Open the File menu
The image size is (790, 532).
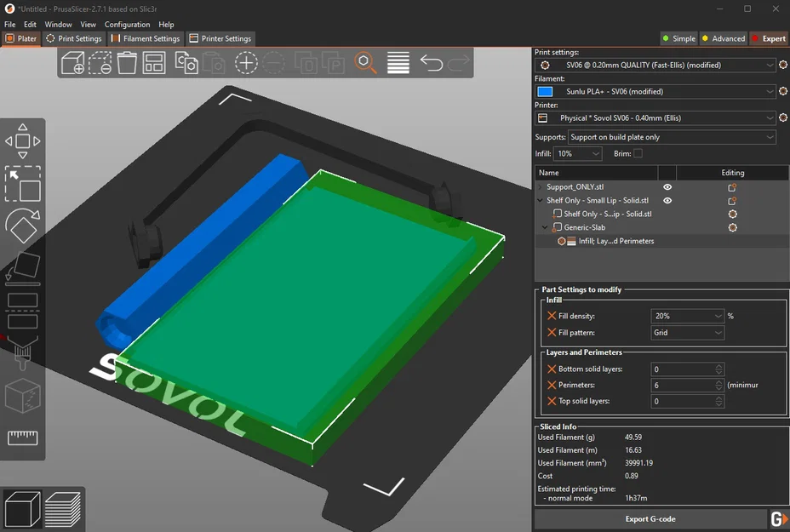tap(9, 24)
